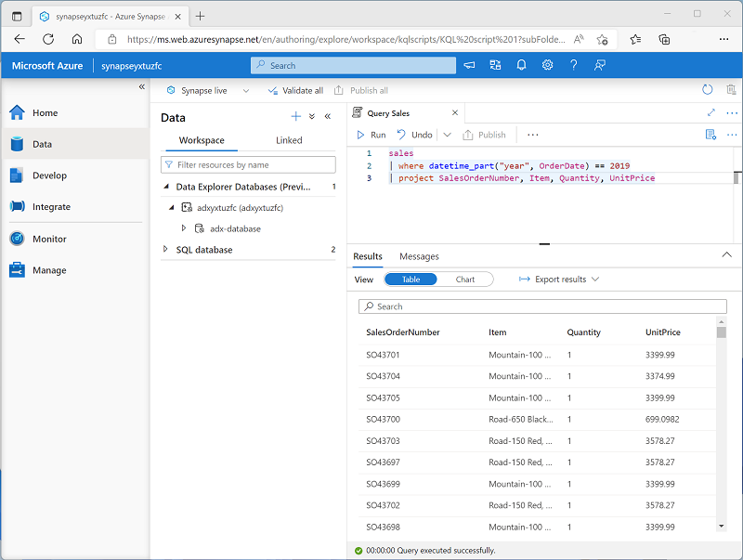
Task: Open the settings gear in Azure header
Action: (547, 65)
